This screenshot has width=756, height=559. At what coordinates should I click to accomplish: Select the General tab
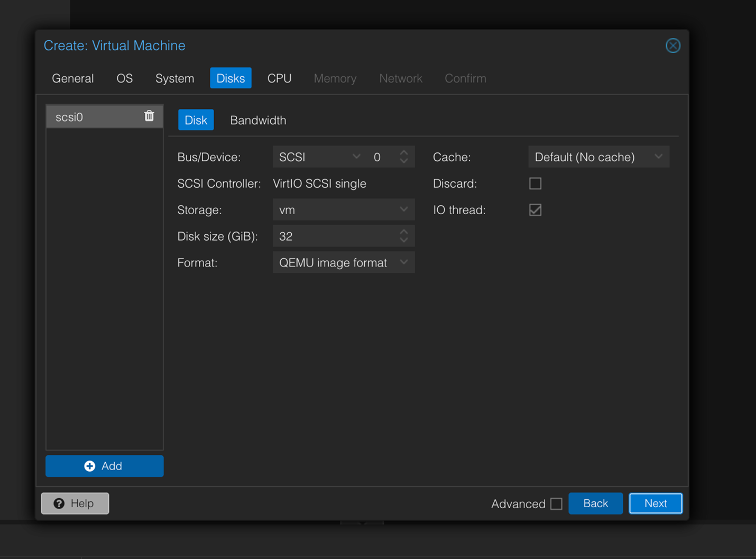(72, 78)
